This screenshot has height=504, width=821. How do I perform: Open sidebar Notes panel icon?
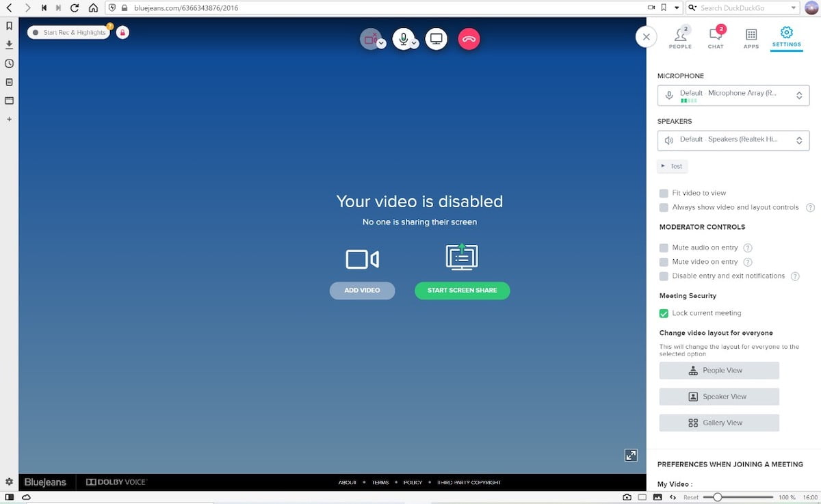click(x=9, y=82)
